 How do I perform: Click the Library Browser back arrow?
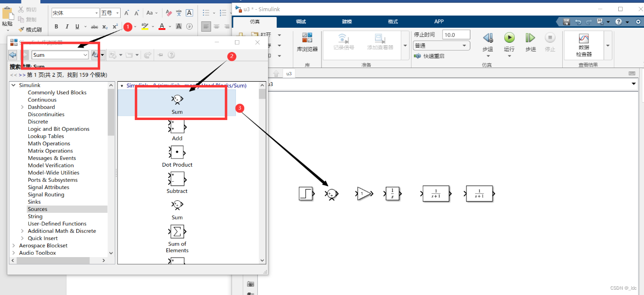[13, 55]
